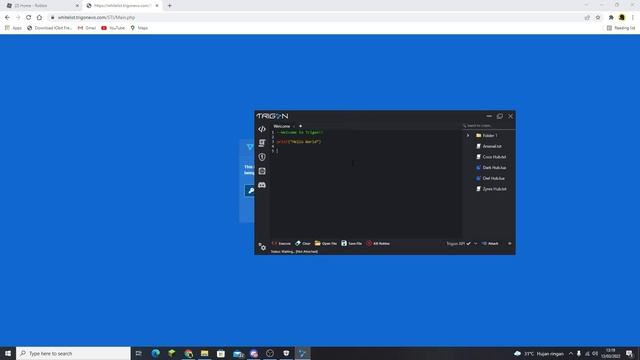Screen dimensions: 640x360
Task: Click the small icon right of Attach
Action: tap(509, 243)
